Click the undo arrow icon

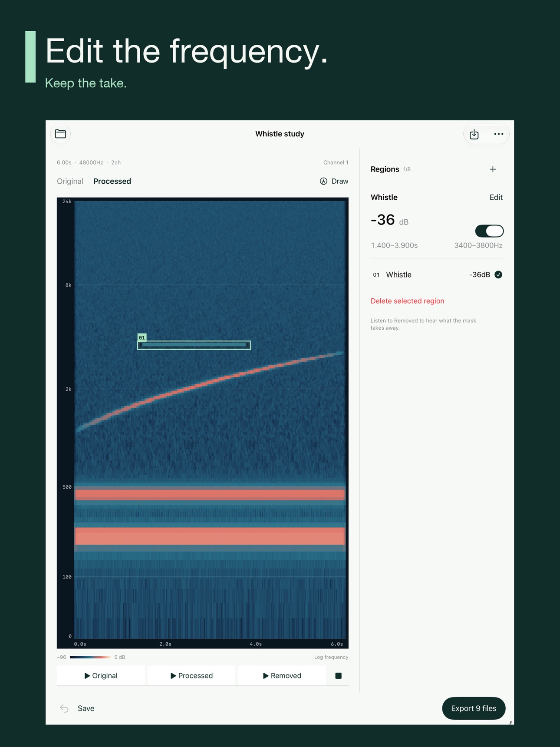point(64,708)
